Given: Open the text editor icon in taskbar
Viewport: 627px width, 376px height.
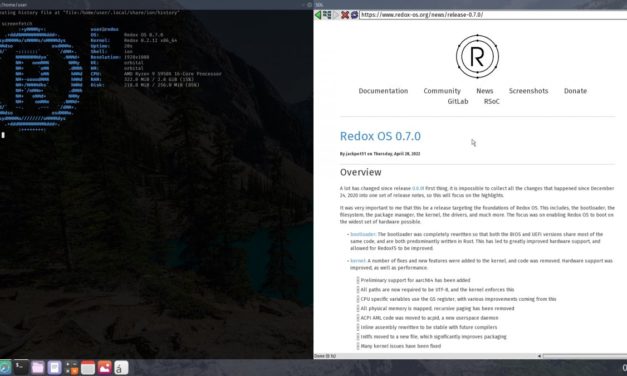Looking at the screenshot, I should point(54,367).
